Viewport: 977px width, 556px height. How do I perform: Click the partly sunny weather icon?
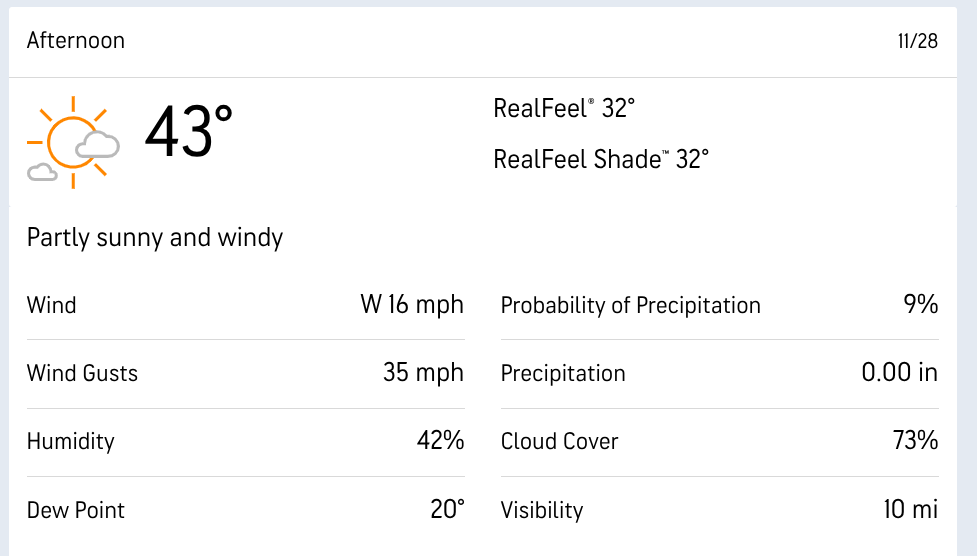[73, 141]
